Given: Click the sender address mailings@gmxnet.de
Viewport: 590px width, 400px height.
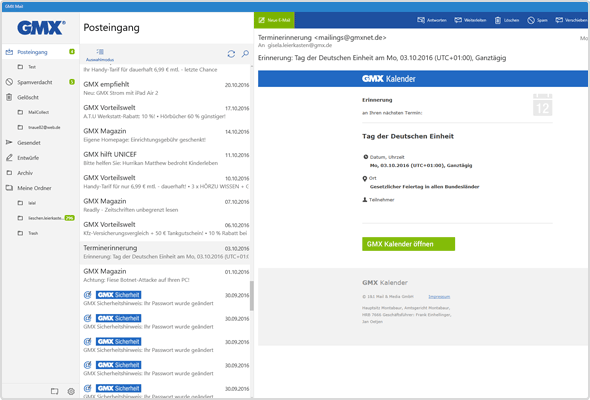Looking at the screenshot, I should 350,38.
